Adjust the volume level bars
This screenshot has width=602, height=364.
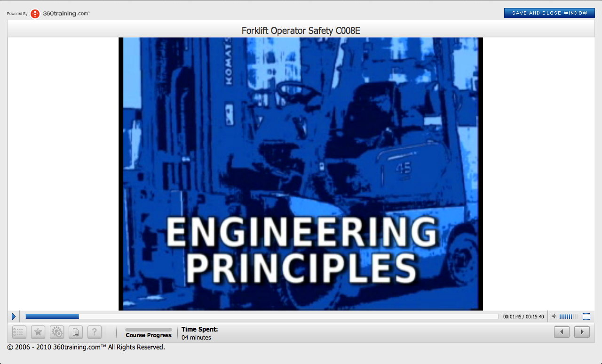coord(568,317)
